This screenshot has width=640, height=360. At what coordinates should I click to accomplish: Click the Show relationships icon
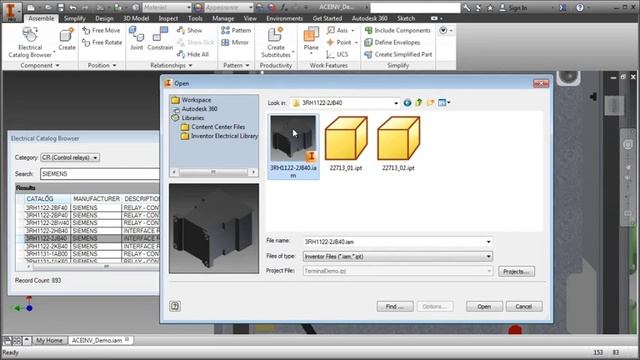point(189,30)
